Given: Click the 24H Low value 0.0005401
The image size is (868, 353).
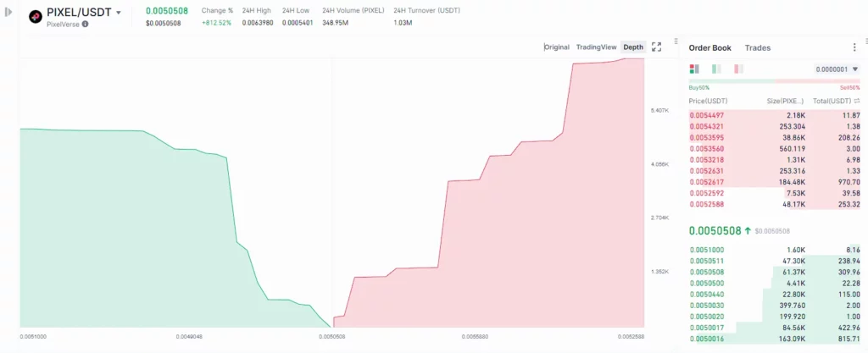Looking at the screenshot, I should click(298, 23).
